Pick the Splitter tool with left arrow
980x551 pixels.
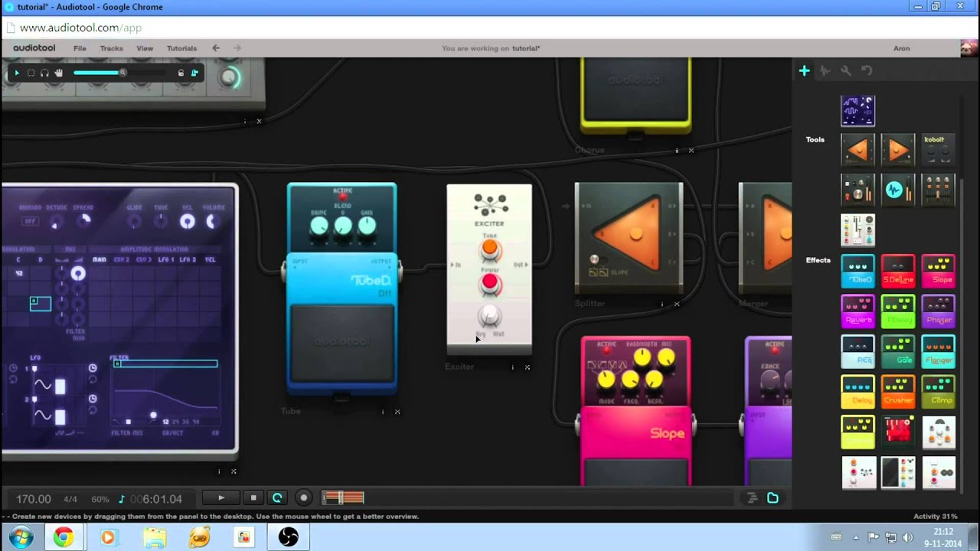pos(857,149)
